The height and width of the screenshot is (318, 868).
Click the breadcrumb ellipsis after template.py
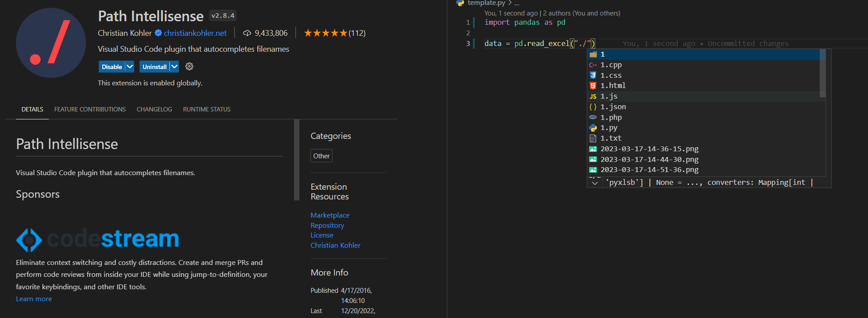517,3
